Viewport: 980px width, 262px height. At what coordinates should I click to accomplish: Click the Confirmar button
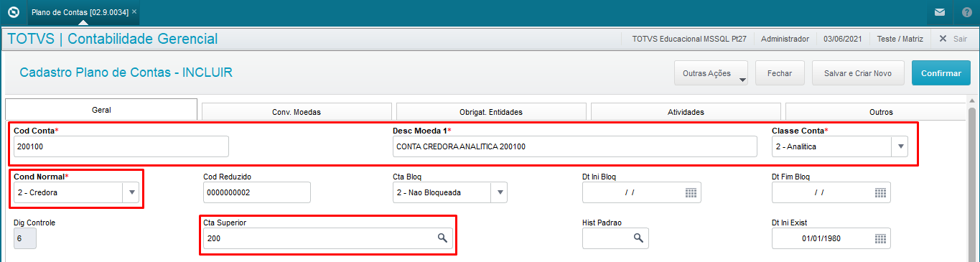[x=941, y=73]
